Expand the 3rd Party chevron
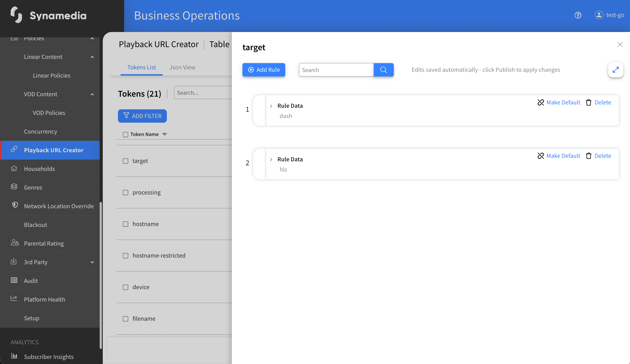This screenshot has width=630, height=364. coord(92,262)
